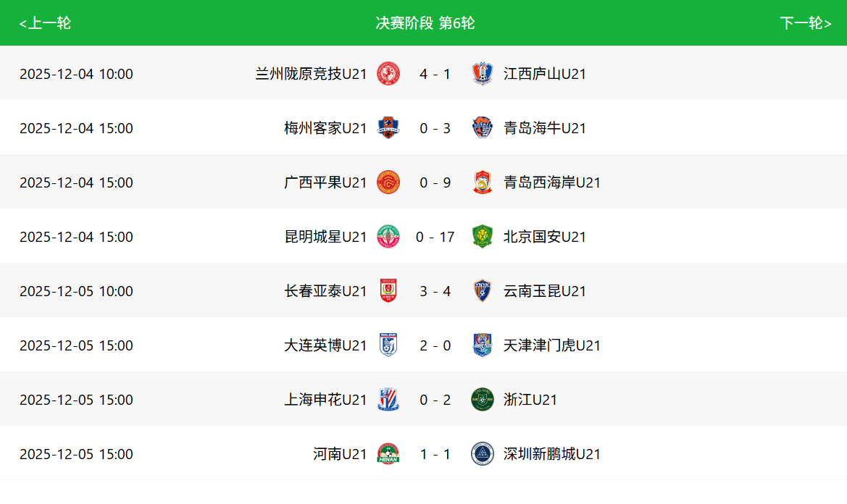Click the 梅州客家U21 team name
This screenshot has height=504, width=847.
click(x=325, y=128)
